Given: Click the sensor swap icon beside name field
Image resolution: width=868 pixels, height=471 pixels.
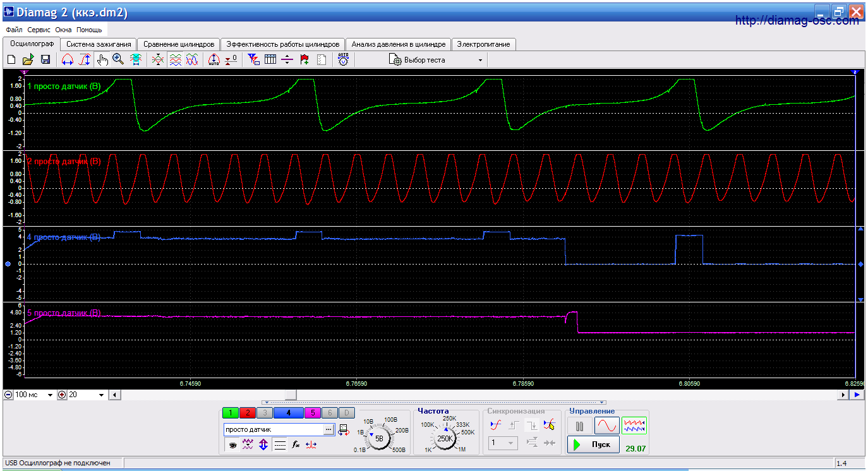Looking at the screenshot, I should click(x=344, y=430).
